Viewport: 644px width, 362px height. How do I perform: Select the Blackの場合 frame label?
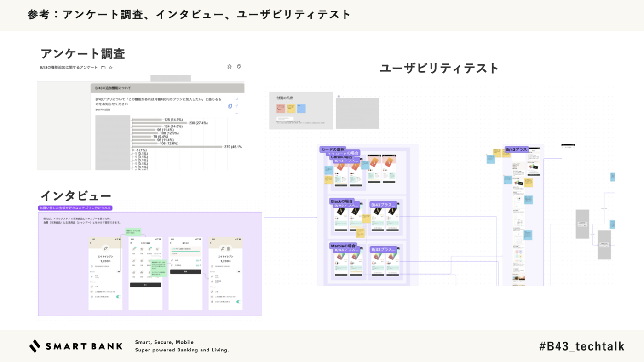pos(342,201)
